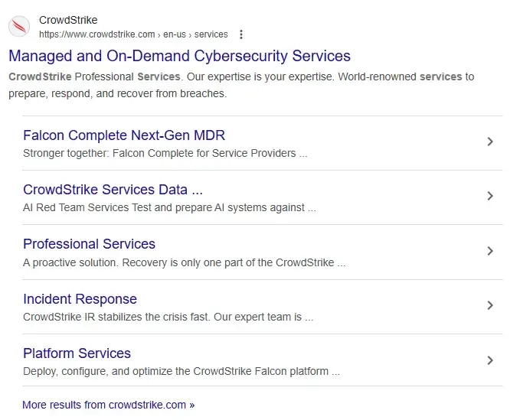
Task: Click the CrowdStrike site name text
Action: pyautogui.click(x=68, y=20)
